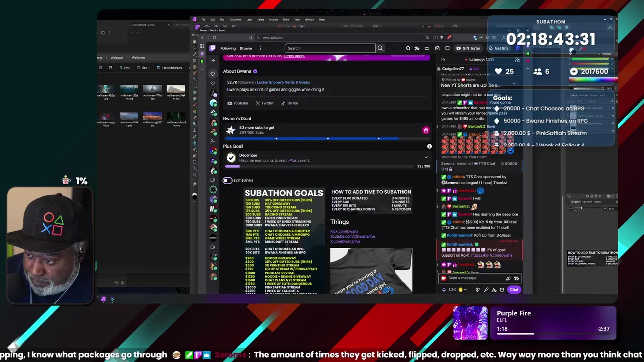Collapse the Twitch left sidebar arrow
644x362 pixels.
[x=213, y=61]
